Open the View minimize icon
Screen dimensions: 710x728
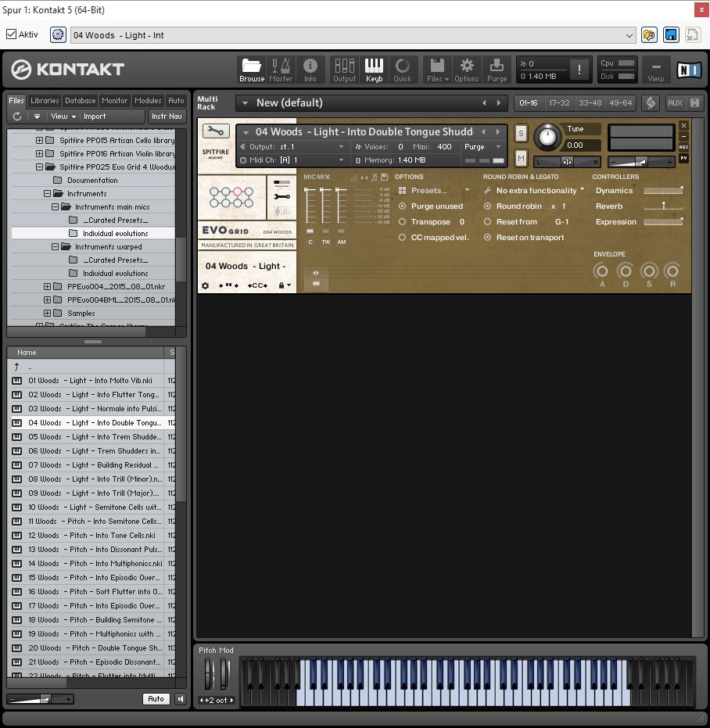[x=656, y=70]
